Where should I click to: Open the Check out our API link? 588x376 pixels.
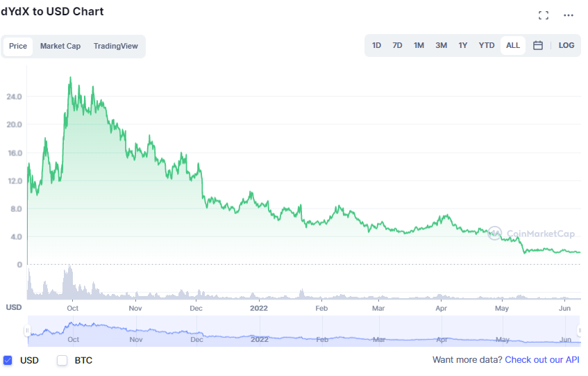(542, 359)
